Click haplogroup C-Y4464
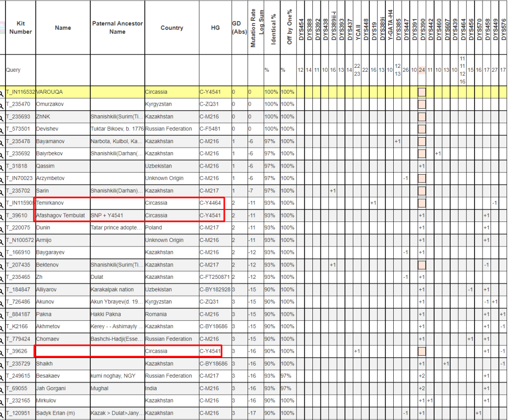 210,203
